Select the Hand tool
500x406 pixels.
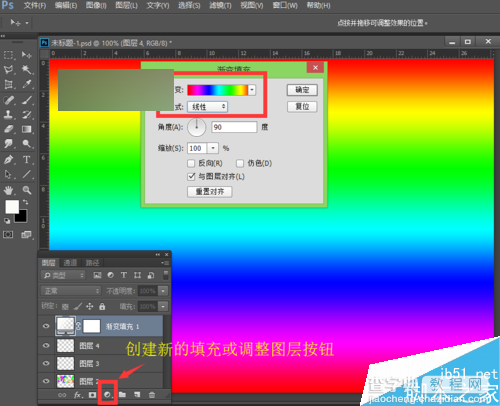(x=8, y=190)
